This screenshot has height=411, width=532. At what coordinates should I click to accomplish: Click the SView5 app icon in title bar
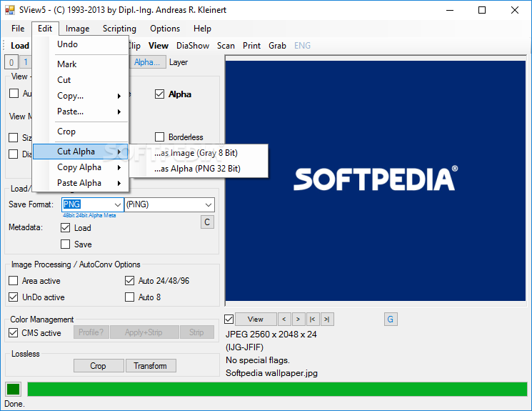(10, 10)
